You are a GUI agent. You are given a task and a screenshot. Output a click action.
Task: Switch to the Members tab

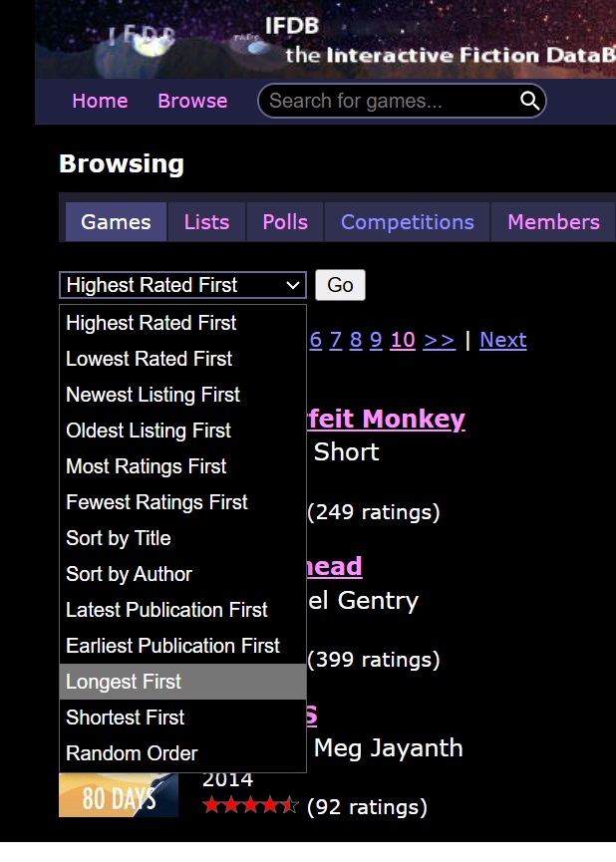click(553, 222)
